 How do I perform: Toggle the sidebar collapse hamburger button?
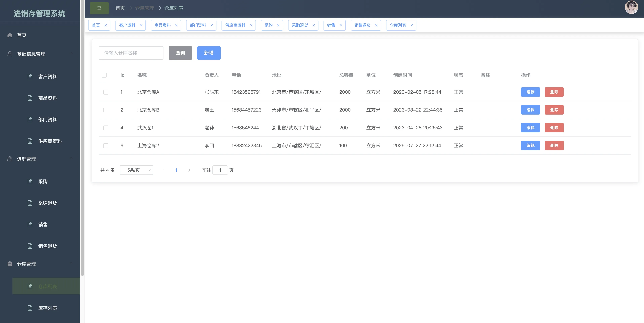[99, 8]
